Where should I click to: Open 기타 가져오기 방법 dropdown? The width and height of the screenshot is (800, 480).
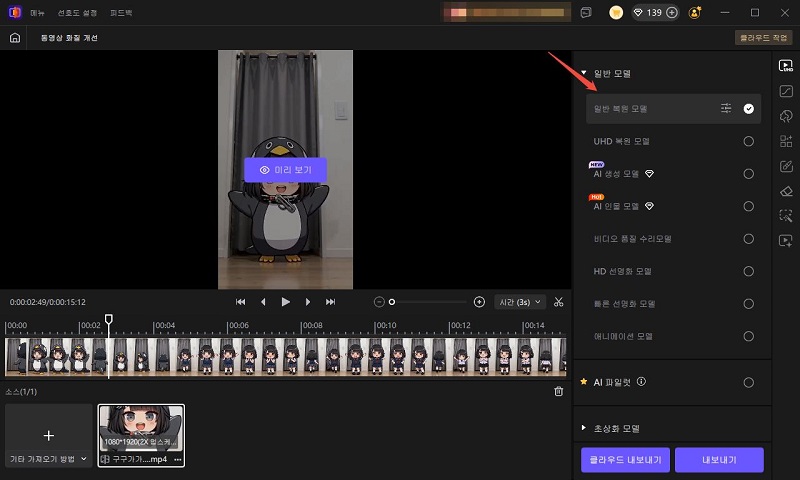(48, 459)
